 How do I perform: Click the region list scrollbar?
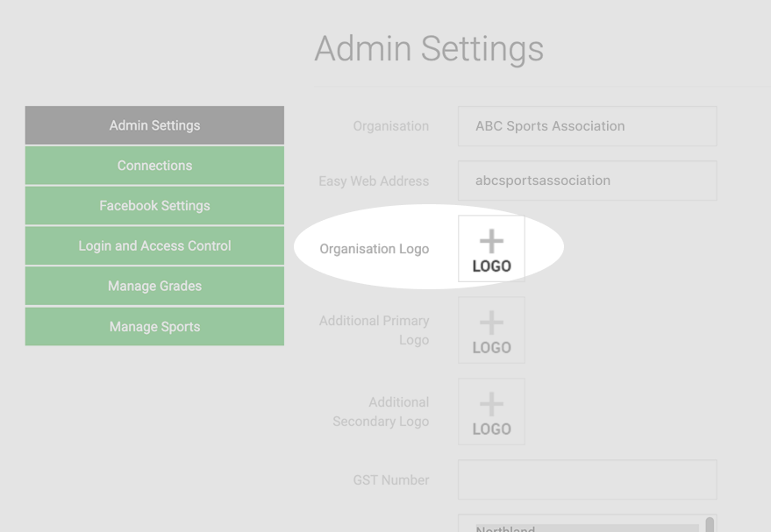click(710, 525)
